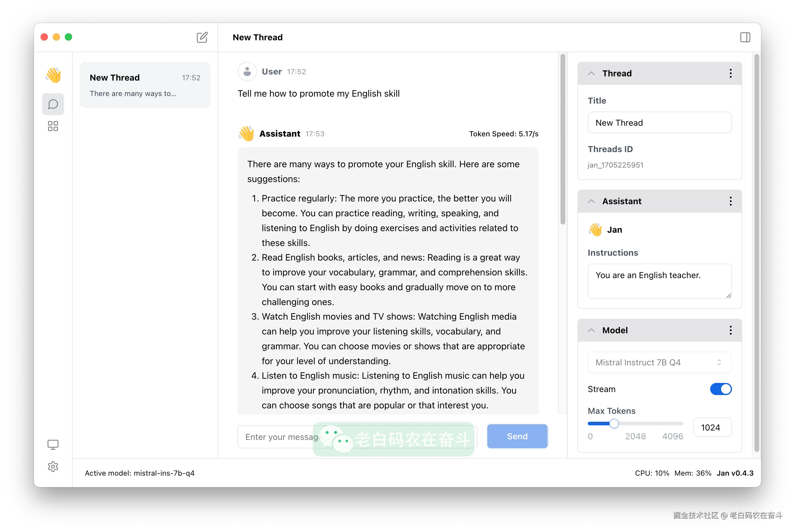Click the Instructions text area
795x532 pixels.
(659, 281)
